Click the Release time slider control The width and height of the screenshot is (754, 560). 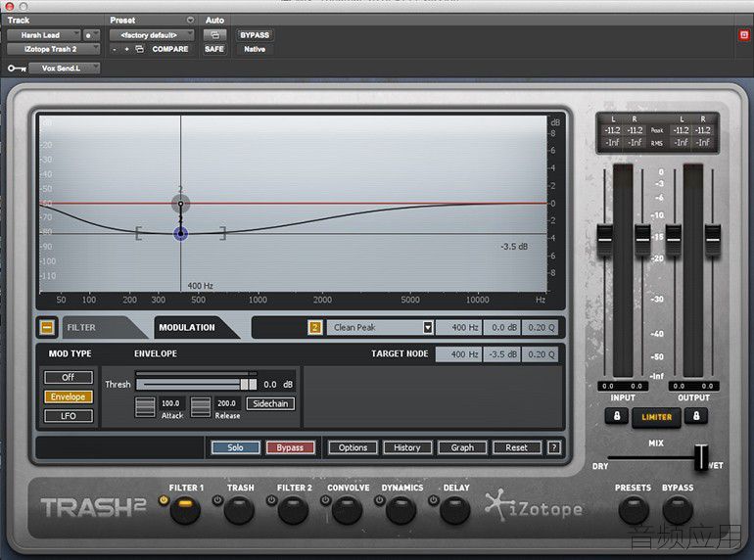[x=201, y=407]
